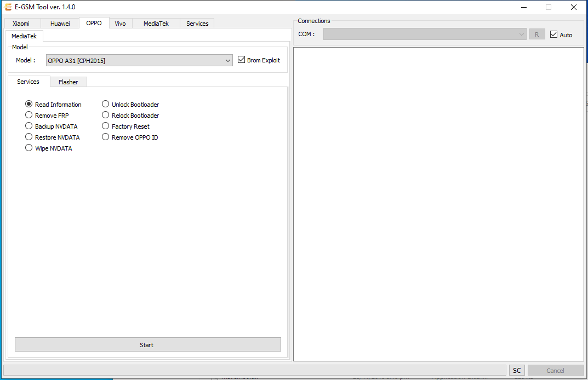Click the Cancel button

pyautogui.click(x=555, y=370)
